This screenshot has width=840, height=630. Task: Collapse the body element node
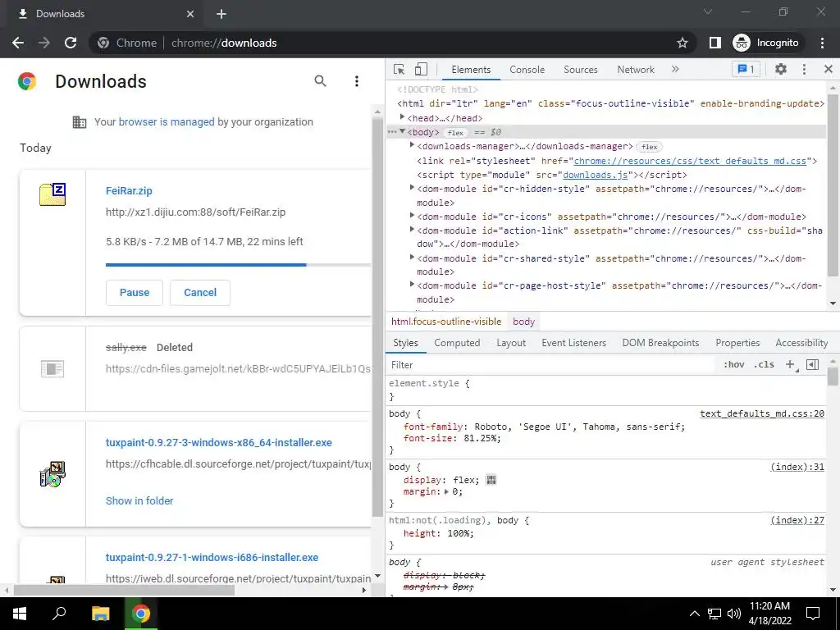(x=402, y=132)
